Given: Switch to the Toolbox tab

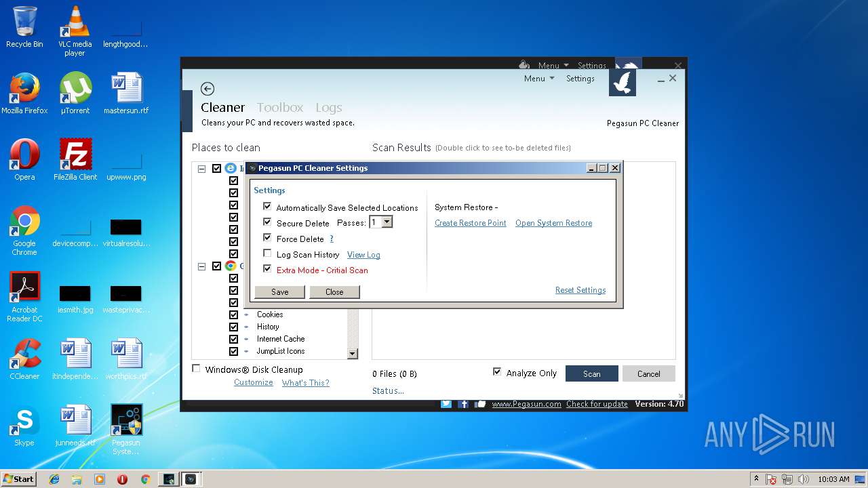Looking at the screenshot, I should coord(280,107).
